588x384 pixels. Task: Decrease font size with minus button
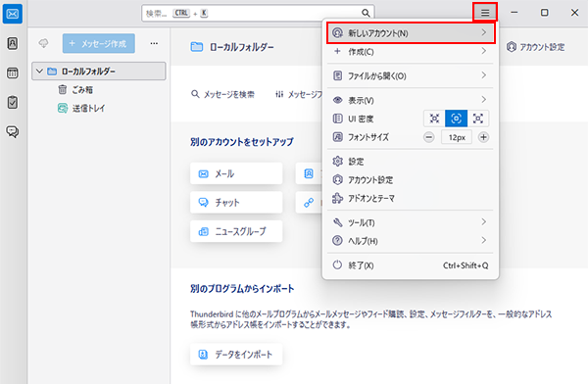point(428,137)
